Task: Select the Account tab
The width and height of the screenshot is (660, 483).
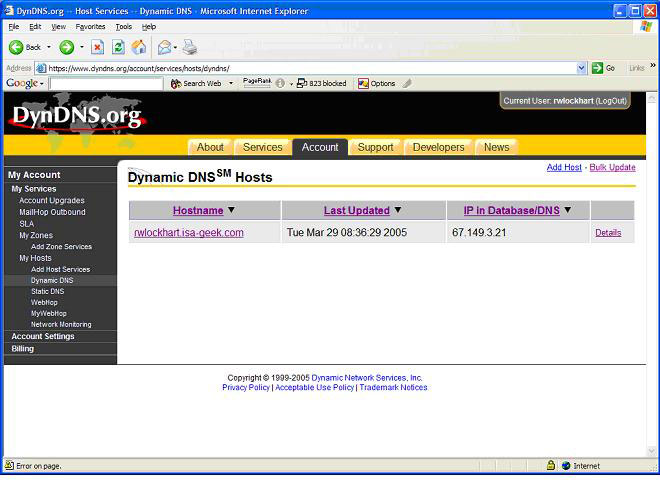Action: point(320,147)
